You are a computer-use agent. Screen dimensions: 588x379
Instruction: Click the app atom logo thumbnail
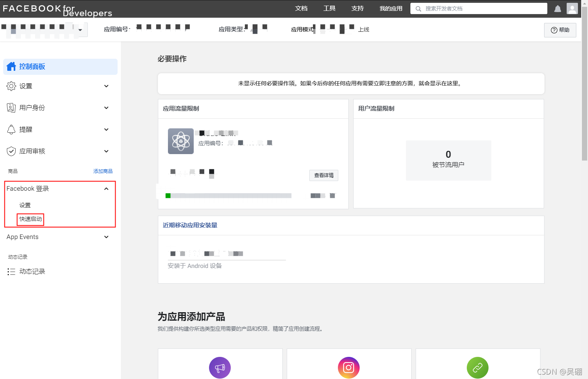[x=181, y=141]
